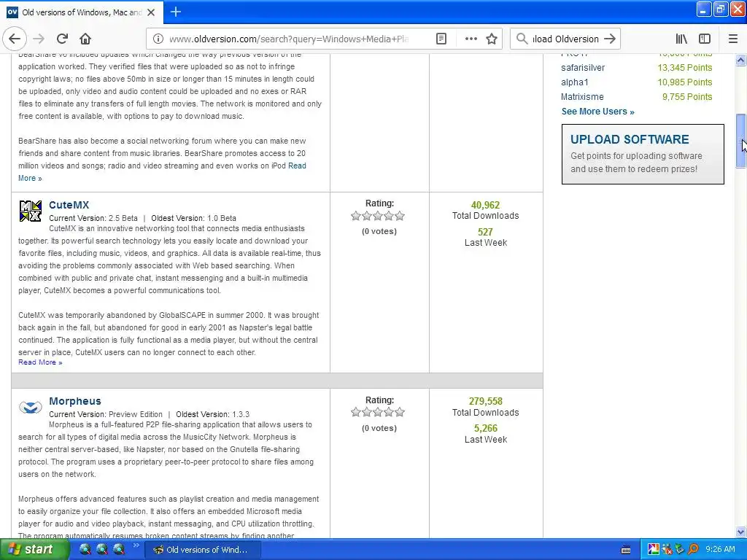Reload the current page

[x=62, y=39]
